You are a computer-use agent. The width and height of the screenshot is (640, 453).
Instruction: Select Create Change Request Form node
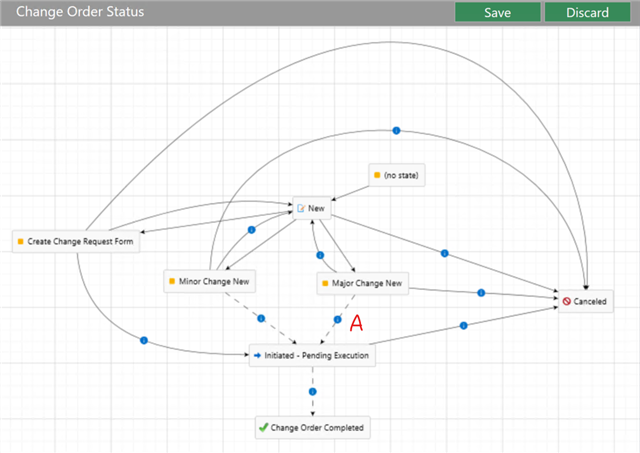76,241
